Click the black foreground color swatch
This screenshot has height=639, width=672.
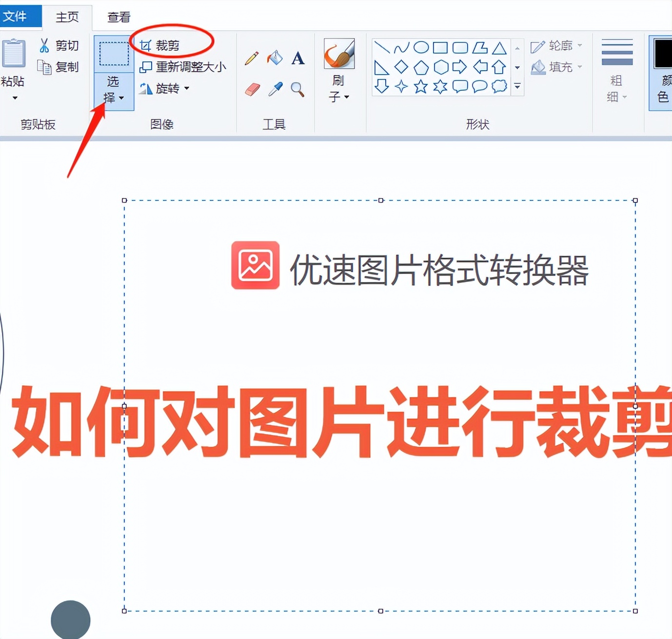[662, 54]
